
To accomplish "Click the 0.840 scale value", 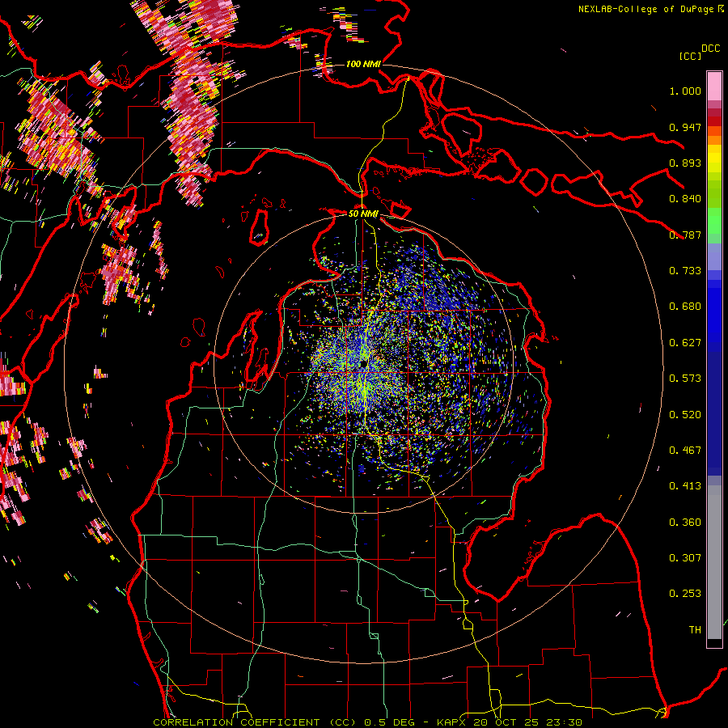I will [685, 199].
